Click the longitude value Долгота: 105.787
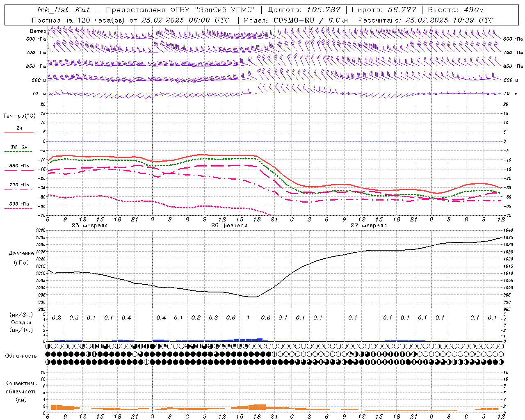The image size is (525, 420). pos(304,9)
